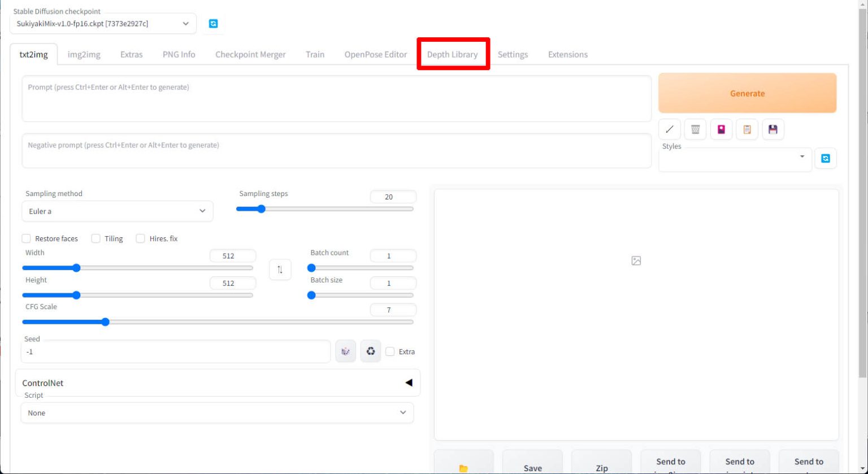Swap width and height values
The width and height of the screenshot is (868, 474).
[280, 269]
